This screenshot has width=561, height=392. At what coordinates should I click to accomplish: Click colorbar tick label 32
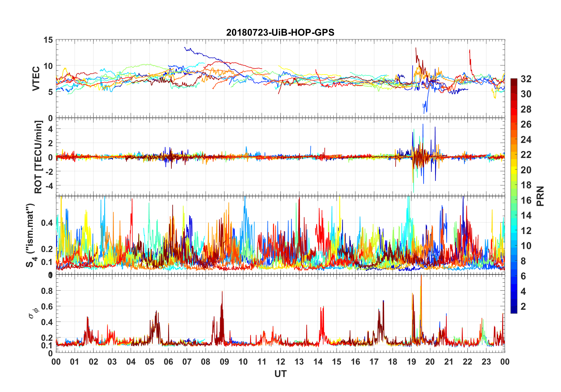tap(526, 79)
